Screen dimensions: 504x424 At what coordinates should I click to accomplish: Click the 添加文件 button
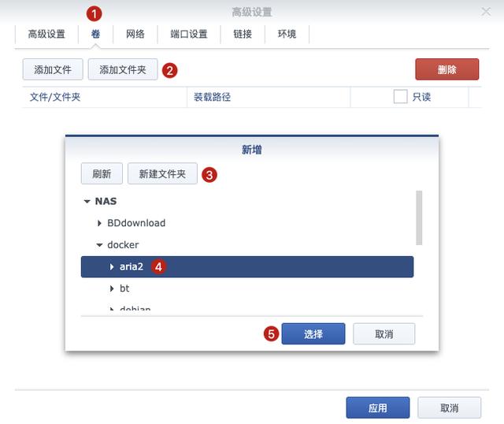pos(53,69)
